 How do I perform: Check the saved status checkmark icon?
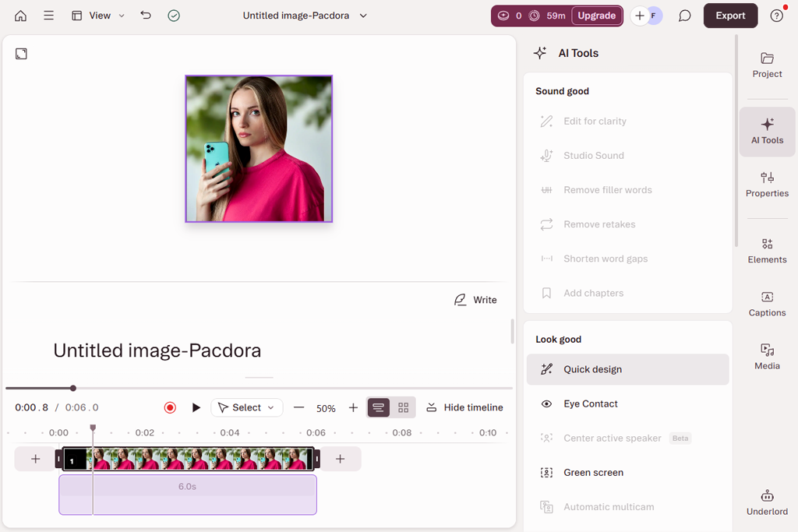pos(174,16)
